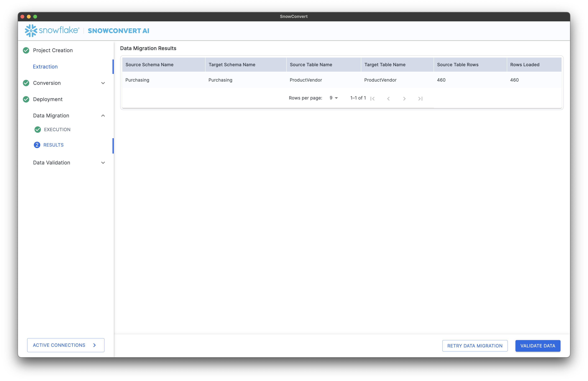Click the Source Table Rows column header
This screenshot has width=588, height=381.
tap(458, 65)
